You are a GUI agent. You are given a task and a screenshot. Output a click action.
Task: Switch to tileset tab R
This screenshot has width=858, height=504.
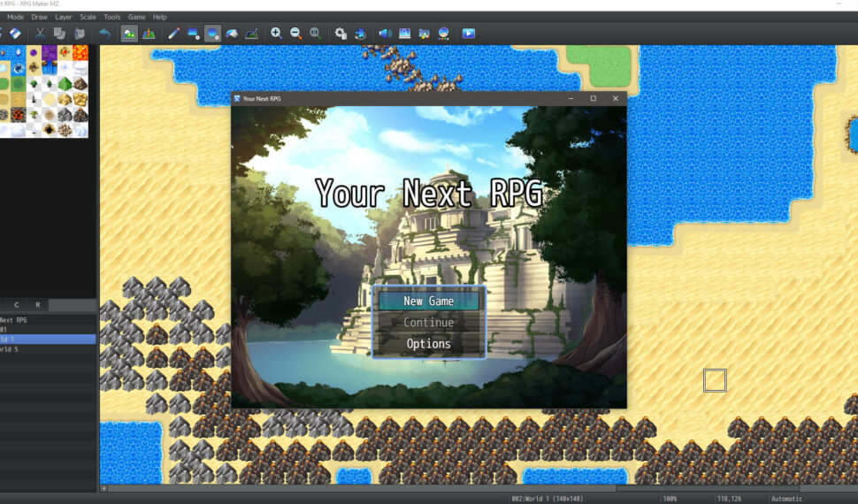[37, 305]
